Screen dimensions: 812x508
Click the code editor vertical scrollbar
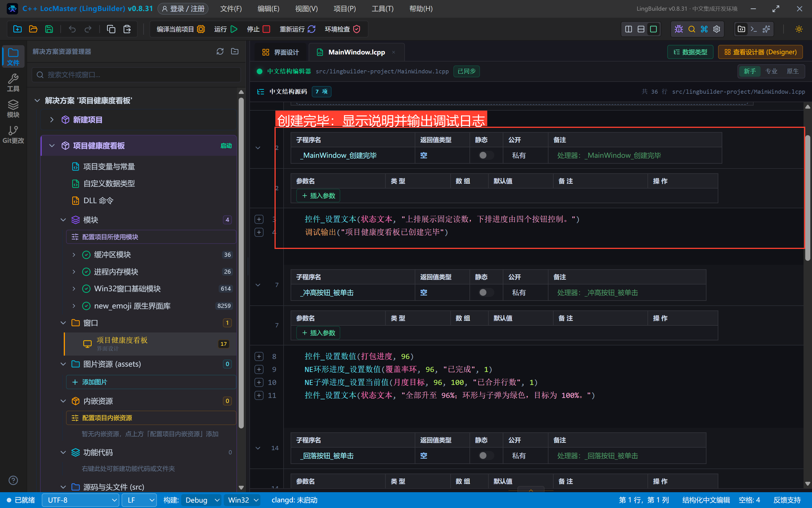808,198
